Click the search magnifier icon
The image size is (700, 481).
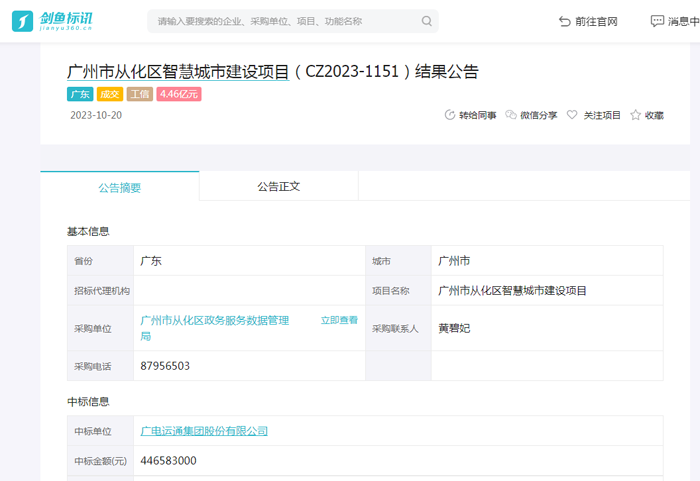pos(427,21)
